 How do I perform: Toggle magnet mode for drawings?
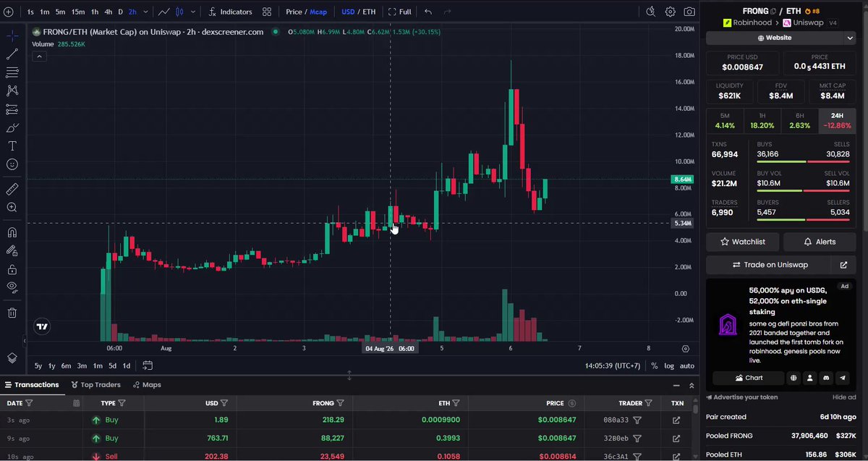coord(12,232)
